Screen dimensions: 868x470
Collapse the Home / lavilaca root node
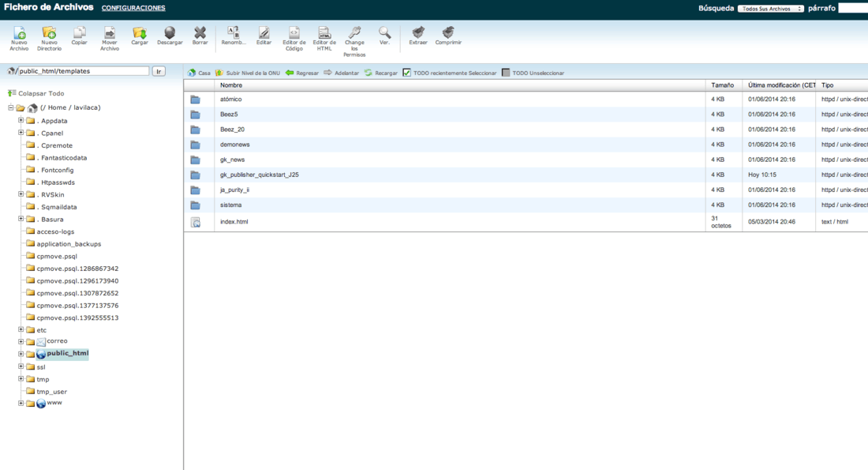point(10,107)
